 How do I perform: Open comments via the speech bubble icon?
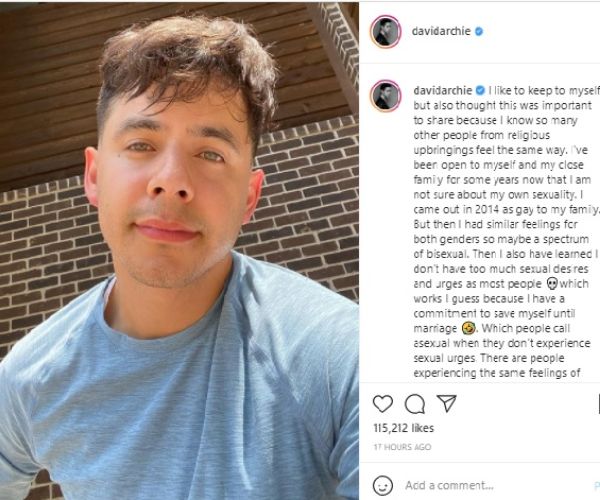click(415, 404)
